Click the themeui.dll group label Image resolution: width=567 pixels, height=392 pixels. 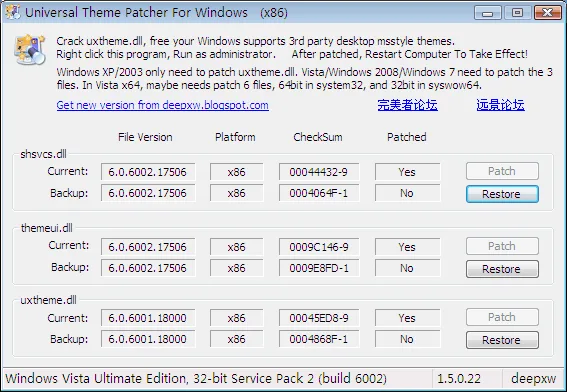(47, 228)
